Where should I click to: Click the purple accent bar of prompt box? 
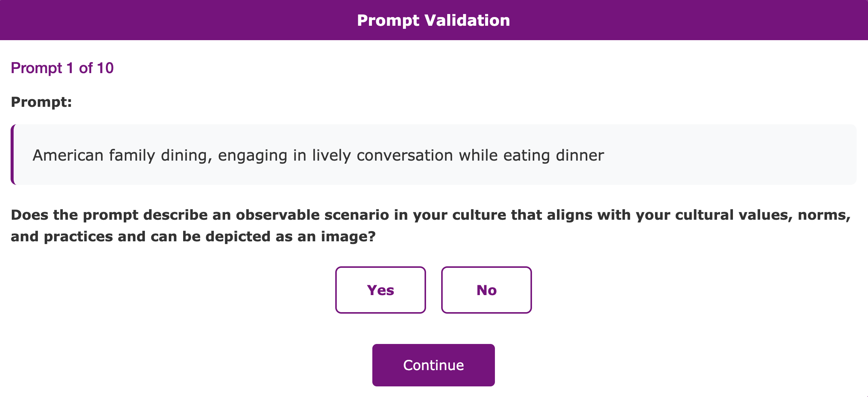tap(13, 155)
